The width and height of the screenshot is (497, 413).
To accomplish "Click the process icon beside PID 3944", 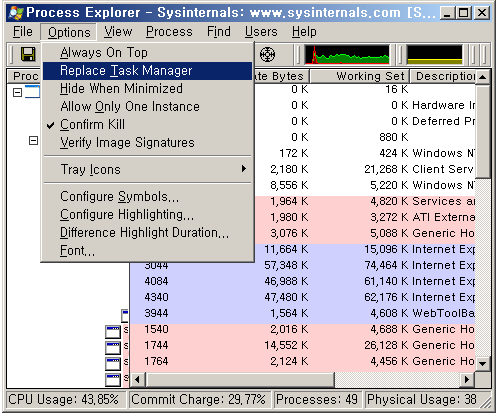I will (125, 315).
